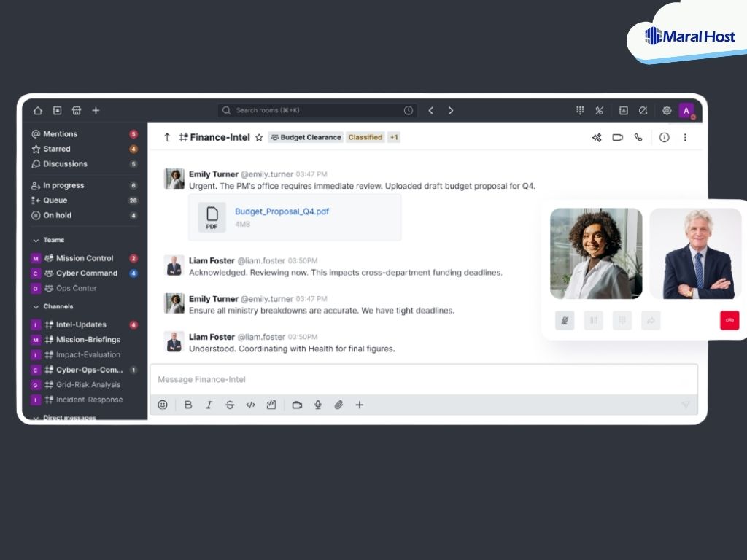Screen dimensions: 747x560
Task: End the call with red hang-up button
Action: pyautogui.click(x=729, y=321)
